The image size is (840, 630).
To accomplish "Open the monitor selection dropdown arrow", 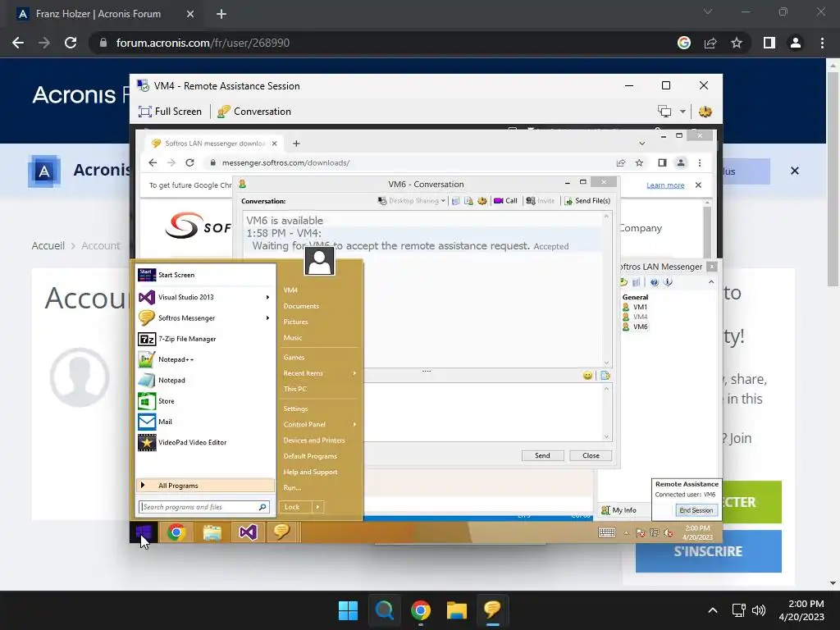I will pos(682,112).
